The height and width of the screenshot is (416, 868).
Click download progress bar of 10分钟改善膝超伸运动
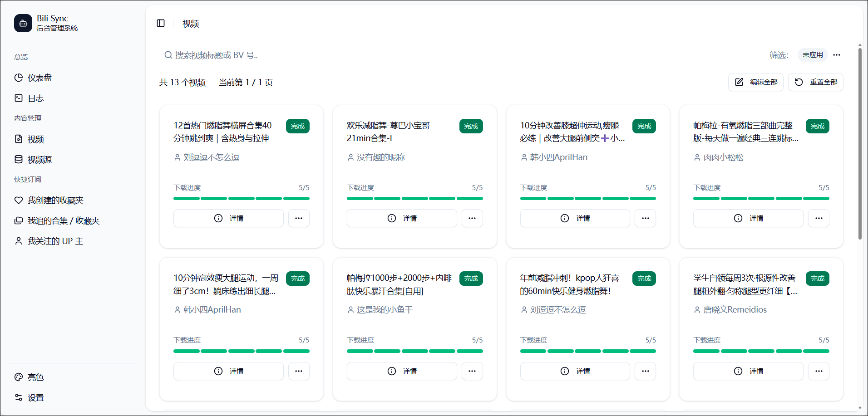point(588,198)
